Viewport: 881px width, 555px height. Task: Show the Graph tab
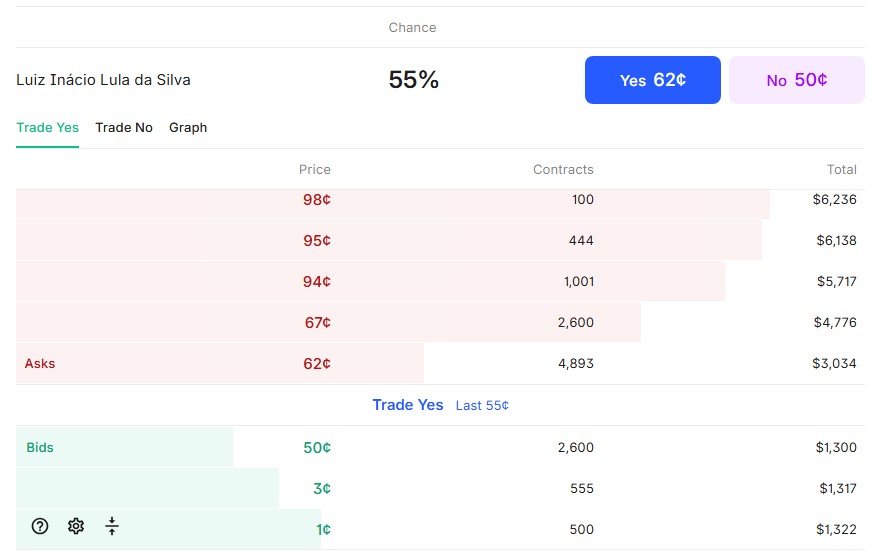pyautogui.click(x=188, y=128)
